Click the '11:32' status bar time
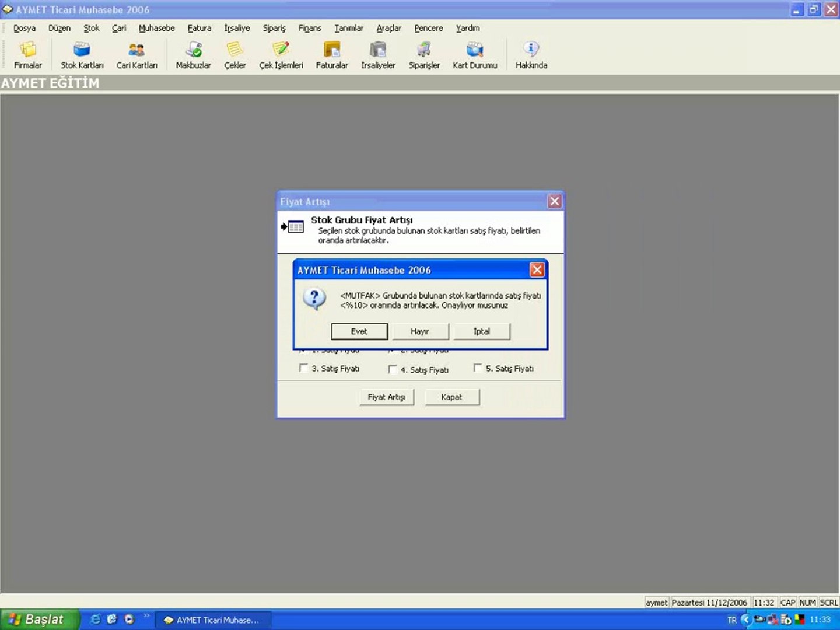This screenshot has width=840, height=630. click(764, 603)
